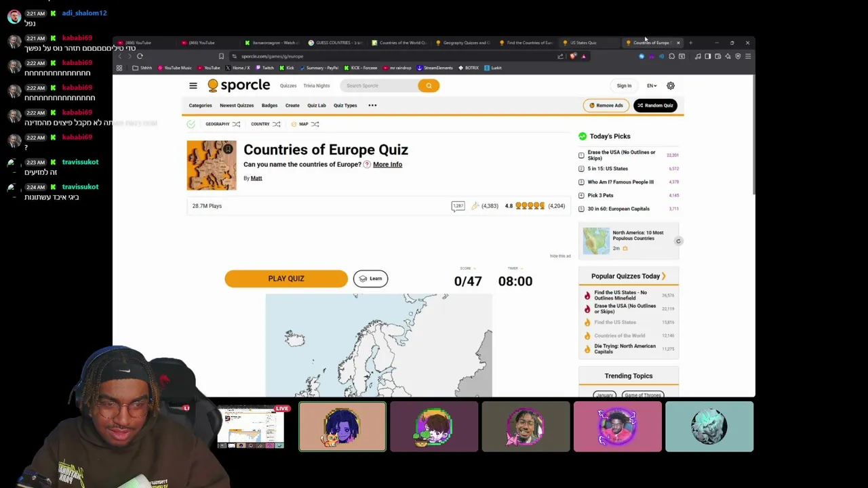Shuffle a random Geography quiz
This screenshot has width=868, height=488.
point(236,124)
